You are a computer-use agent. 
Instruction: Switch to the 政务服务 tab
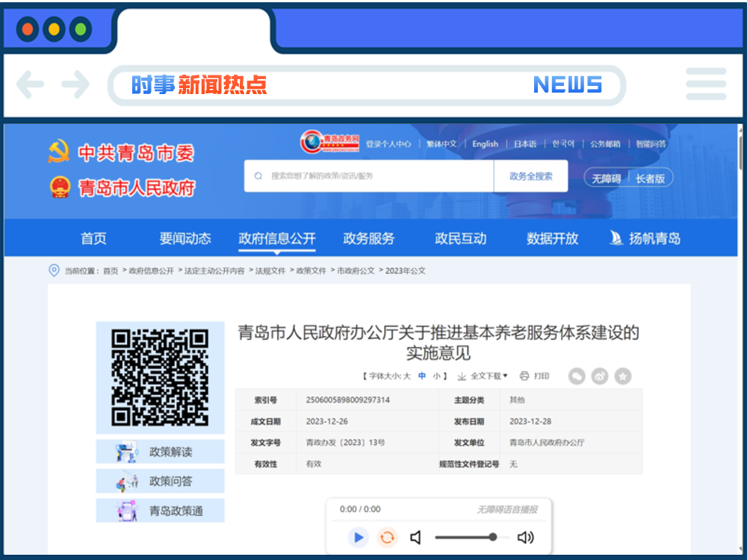(369, 238)
